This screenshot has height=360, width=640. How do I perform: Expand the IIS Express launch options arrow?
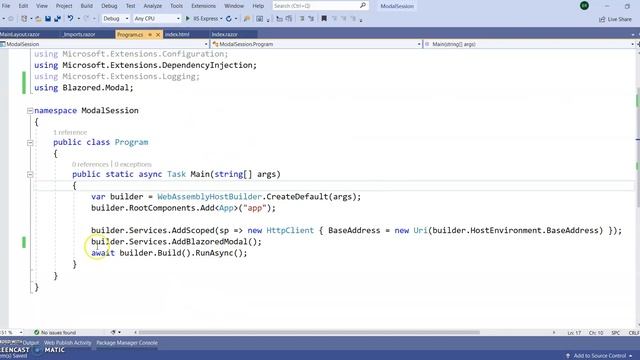pyautogui.click(x=221, y=19)
